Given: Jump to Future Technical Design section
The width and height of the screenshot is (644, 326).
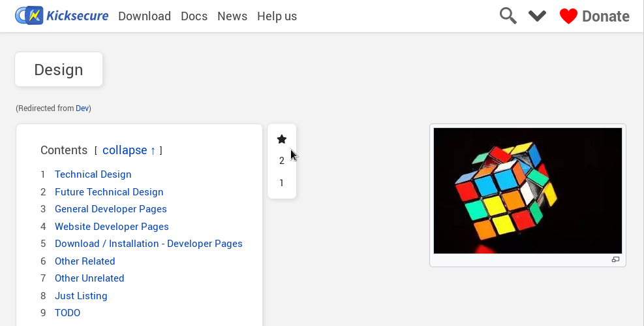Looking at the screenshot, I should (109, 192).
